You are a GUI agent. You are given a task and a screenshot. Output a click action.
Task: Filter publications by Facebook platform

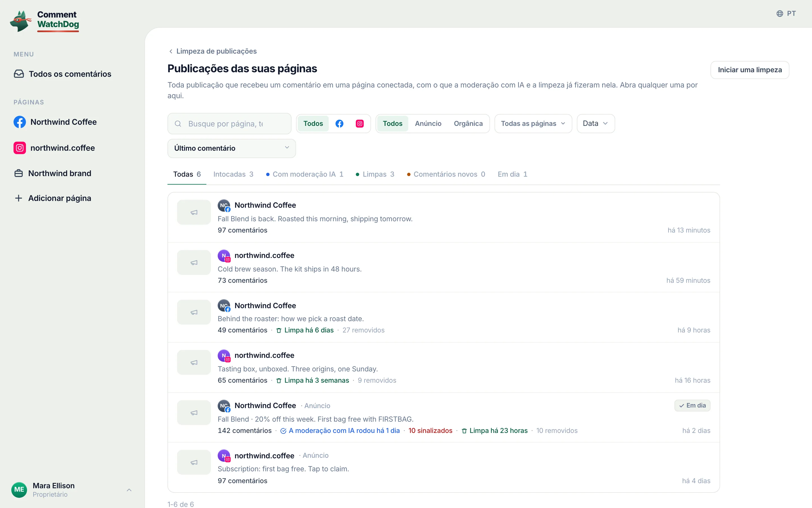(x=339, y=124)
